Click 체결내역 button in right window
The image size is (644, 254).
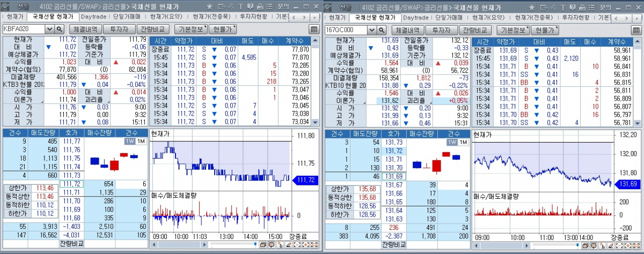click(407, 30)
